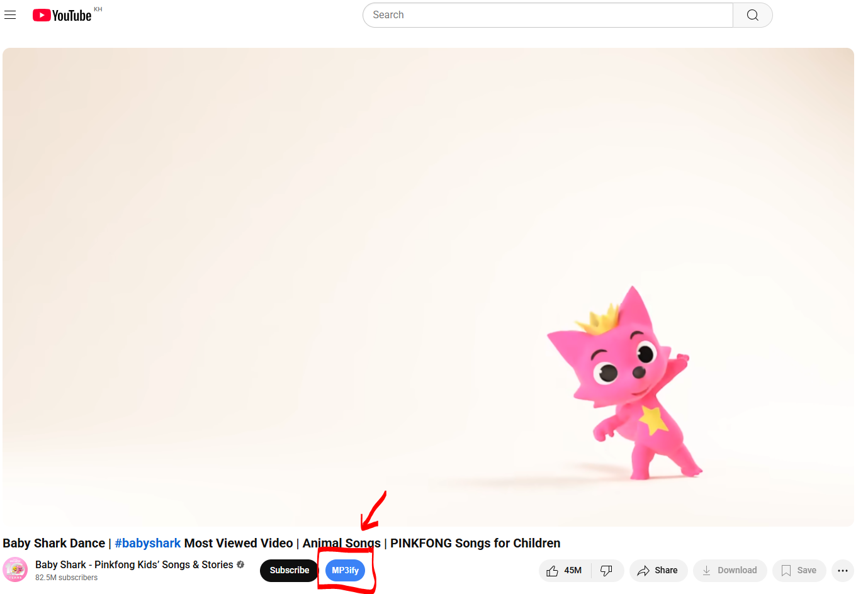Click the 82.5M subscribers text

67,578
